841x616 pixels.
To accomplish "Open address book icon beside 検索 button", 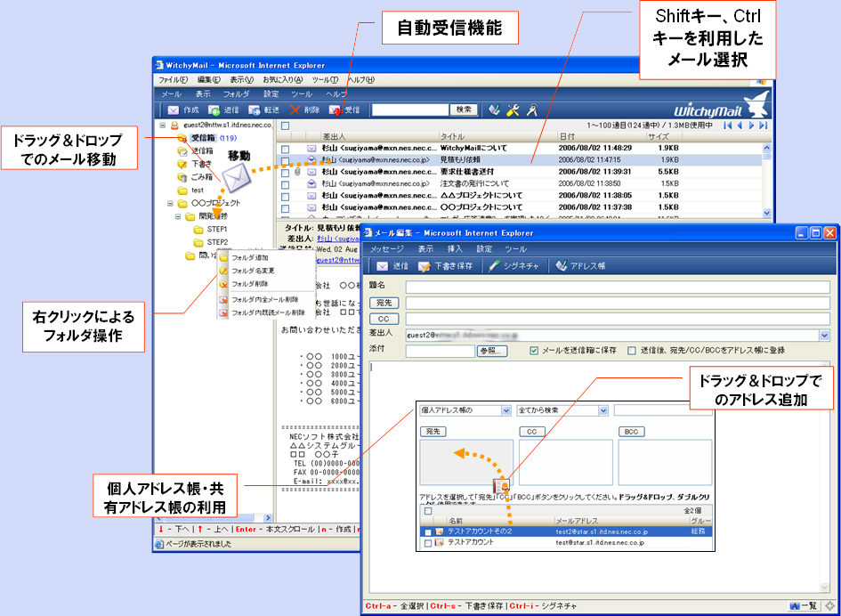I will (496, 110).
